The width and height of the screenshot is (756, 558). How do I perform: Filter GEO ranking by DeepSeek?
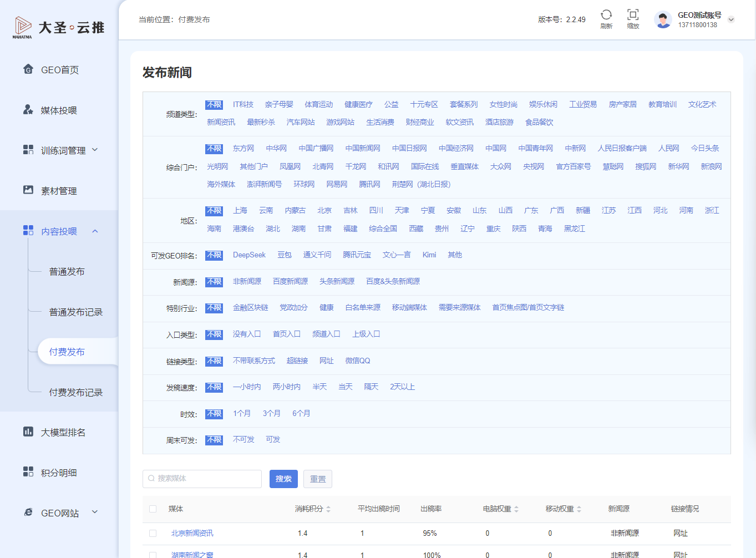point(249,255)
